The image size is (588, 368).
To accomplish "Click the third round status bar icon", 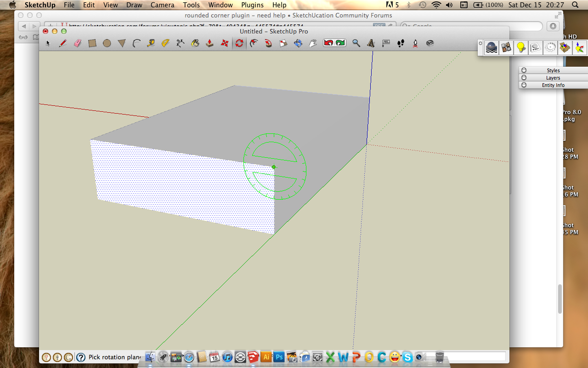I will pos(68,357).
